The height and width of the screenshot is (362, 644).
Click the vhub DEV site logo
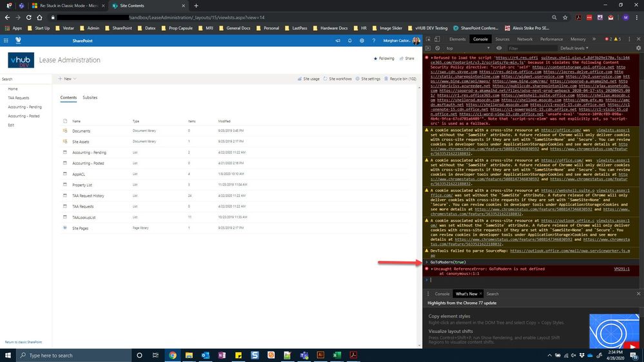(21, 61)
